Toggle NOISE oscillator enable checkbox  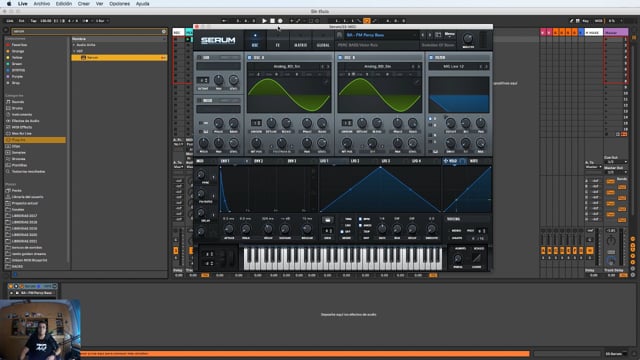click(x=199, y=100)
